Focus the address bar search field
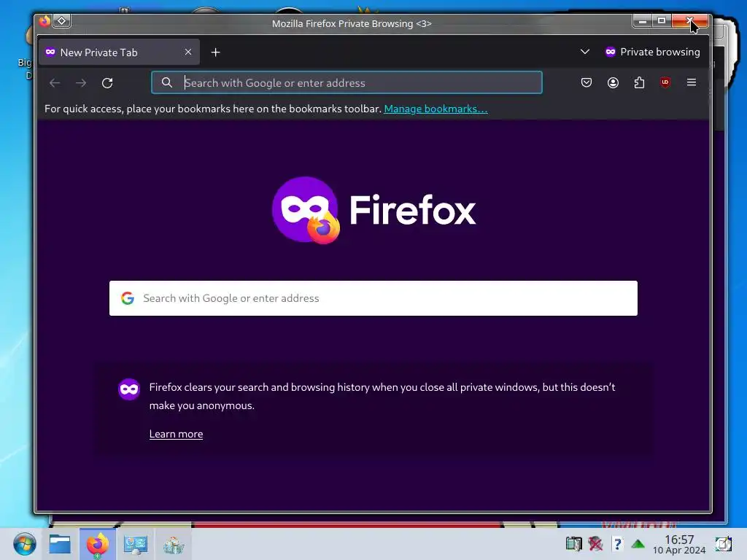Screen dimensions: 747x560 click(347, 82)
